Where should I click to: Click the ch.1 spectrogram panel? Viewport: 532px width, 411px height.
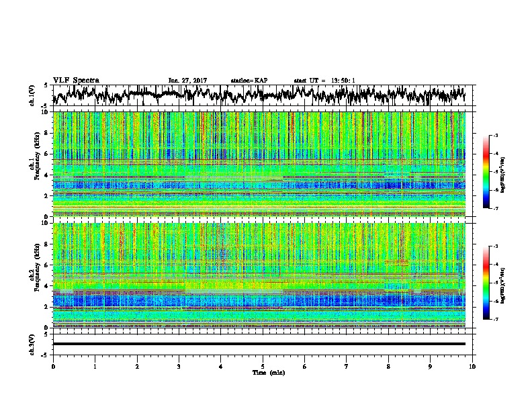point(259,164)
